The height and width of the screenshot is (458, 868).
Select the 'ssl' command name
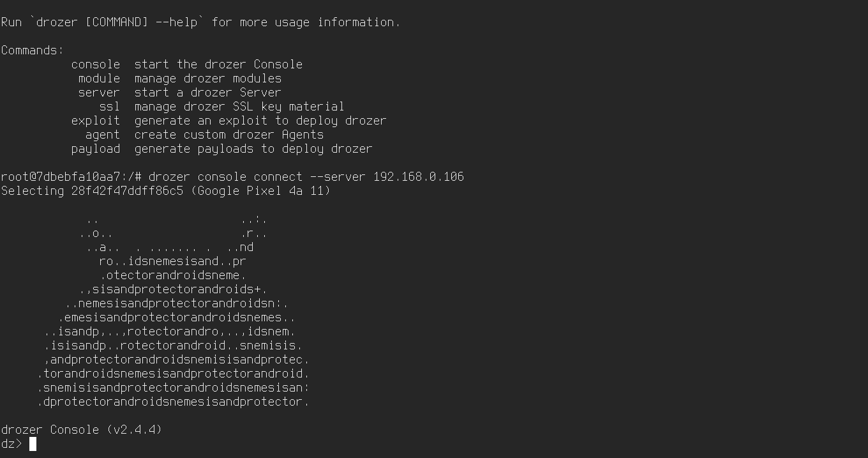click(110, 107)
